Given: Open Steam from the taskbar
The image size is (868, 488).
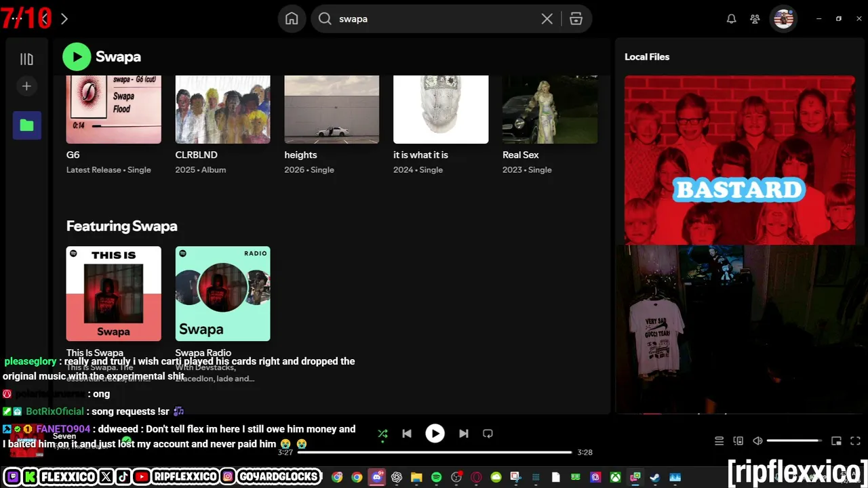Looking at the screenshot, I should (654, 477).
